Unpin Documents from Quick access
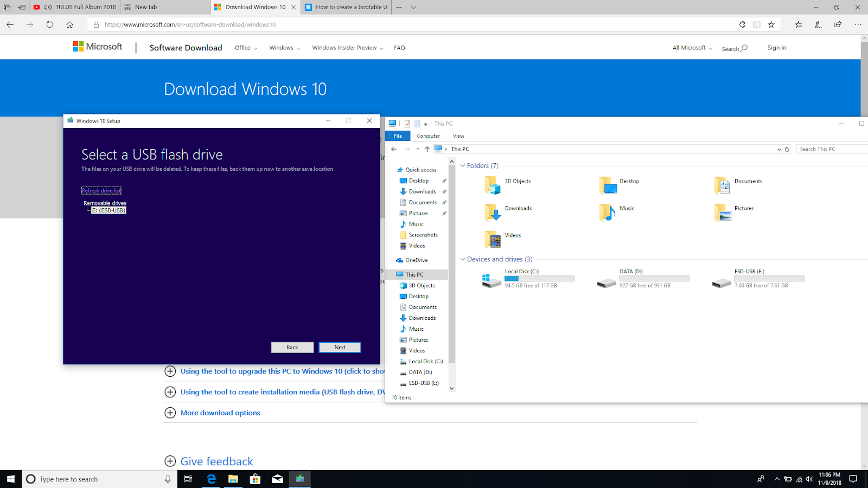 click(444, 202)
